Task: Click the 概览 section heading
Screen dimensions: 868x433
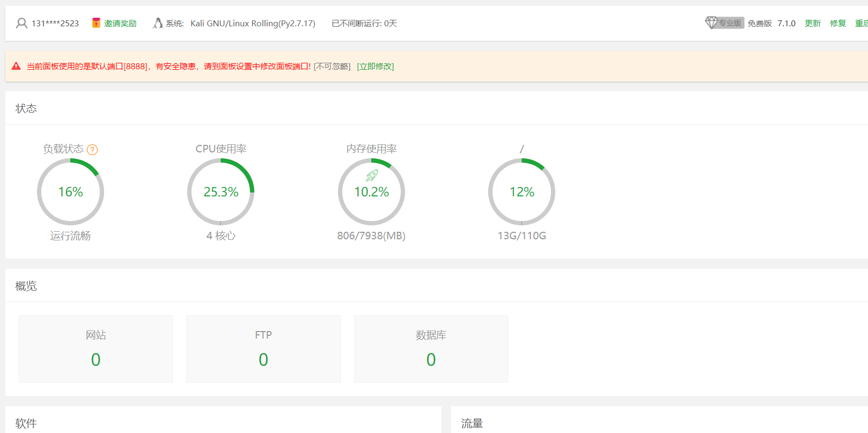Action: click(26, 286)
